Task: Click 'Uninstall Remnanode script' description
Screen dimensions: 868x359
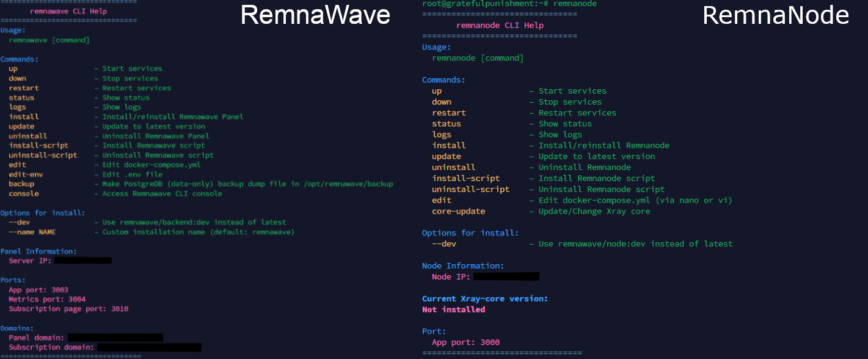Action: point(602,190)
